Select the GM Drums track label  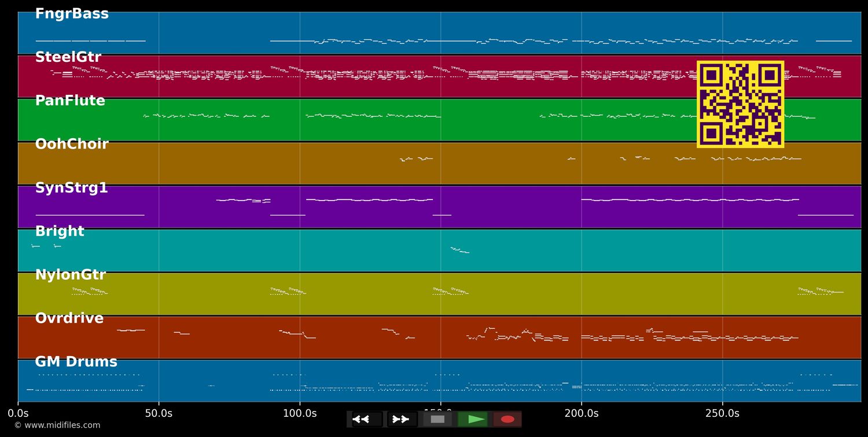click(76, 362)
